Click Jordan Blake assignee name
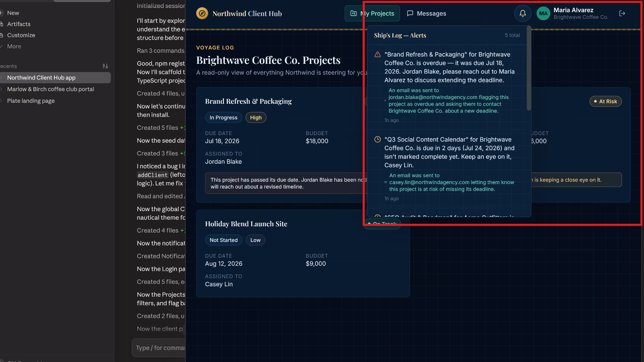644x362 pixels. click(223, 162)
